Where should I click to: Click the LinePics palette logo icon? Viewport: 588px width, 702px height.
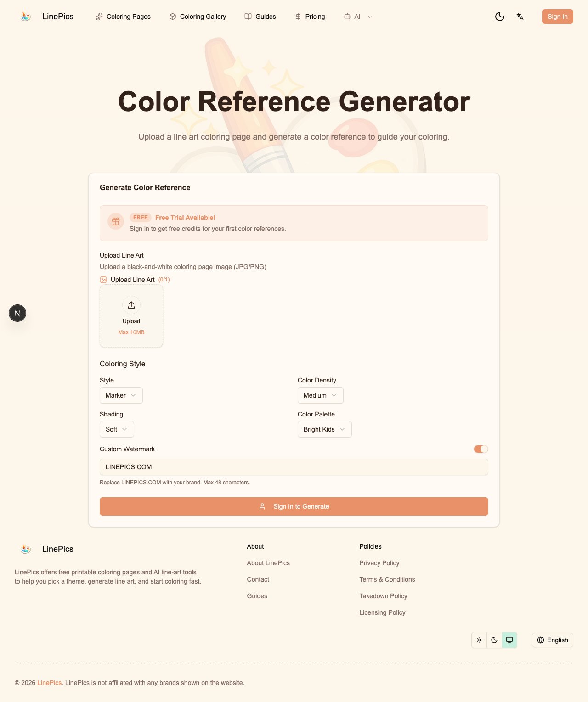tap(25, 17)
